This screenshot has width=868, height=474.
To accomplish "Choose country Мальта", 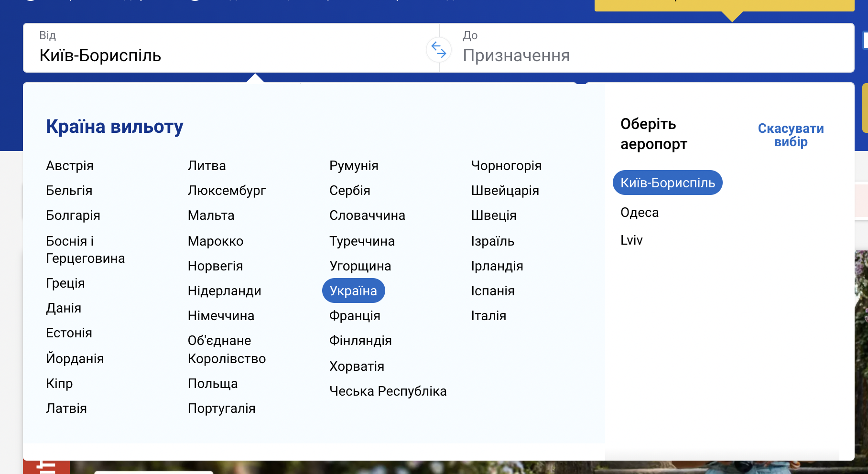I will pyautogui.click(x=211, y=215).
